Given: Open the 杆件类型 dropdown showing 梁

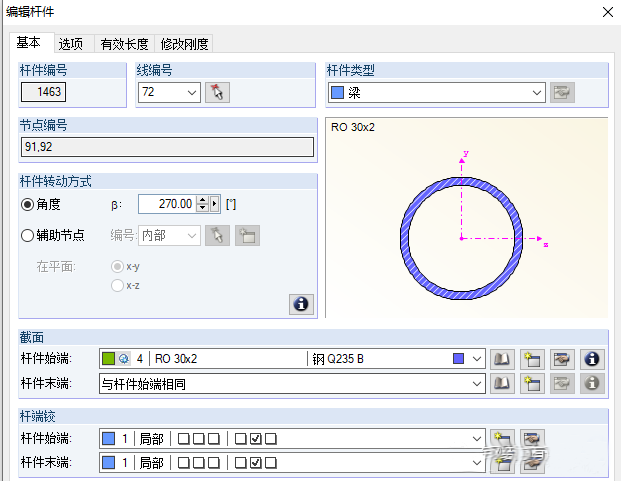Looking at the screenshot, I should [537, 93].
